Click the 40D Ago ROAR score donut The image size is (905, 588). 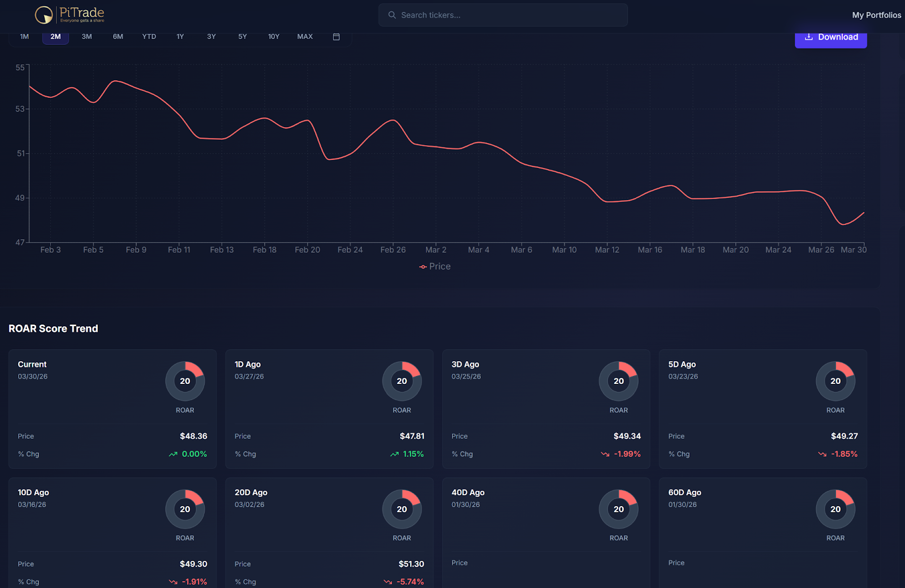(x=619, y=509)
